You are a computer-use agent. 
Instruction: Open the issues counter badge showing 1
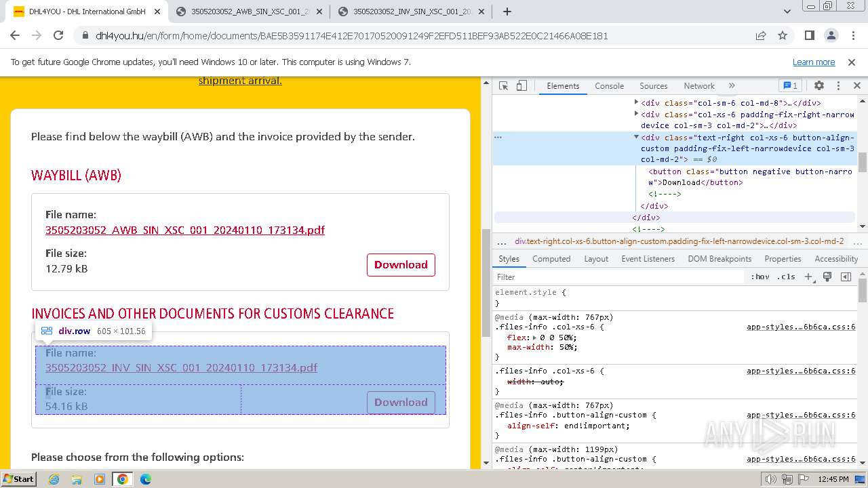(x=791, y=86)
